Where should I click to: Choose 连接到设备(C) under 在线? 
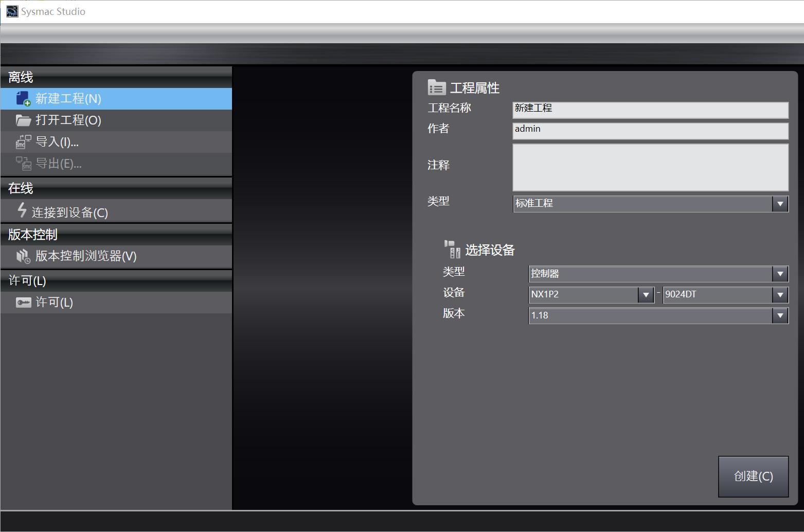click(116, 210)
